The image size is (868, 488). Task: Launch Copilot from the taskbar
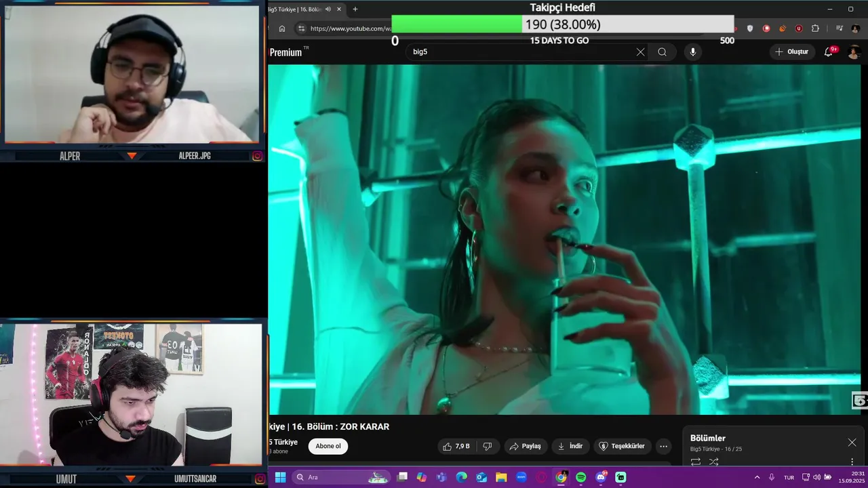coord(422,477)
